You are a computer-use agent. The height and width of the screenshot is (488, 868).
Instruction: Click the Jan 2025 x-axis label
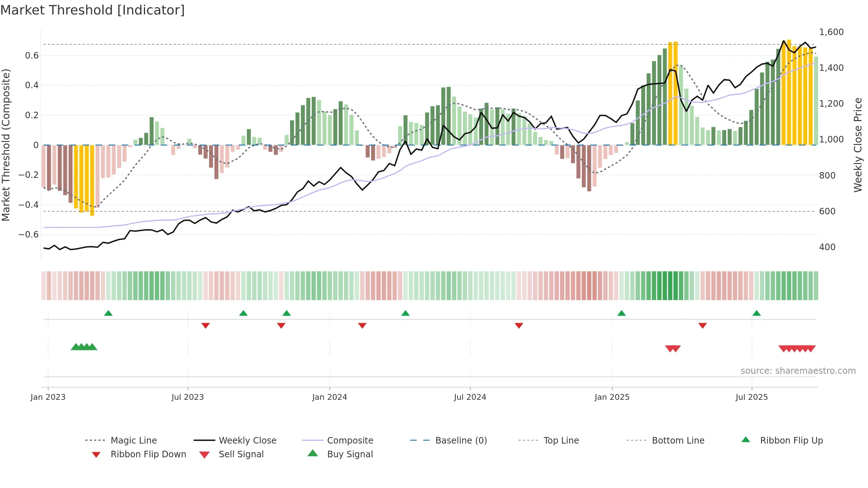pos(612,397)
